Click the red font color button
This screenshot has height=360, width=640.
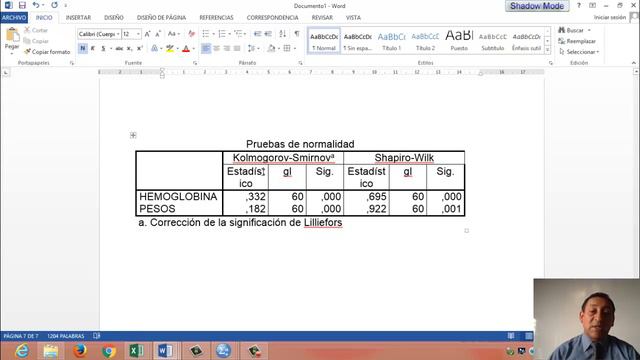[186, 49]
